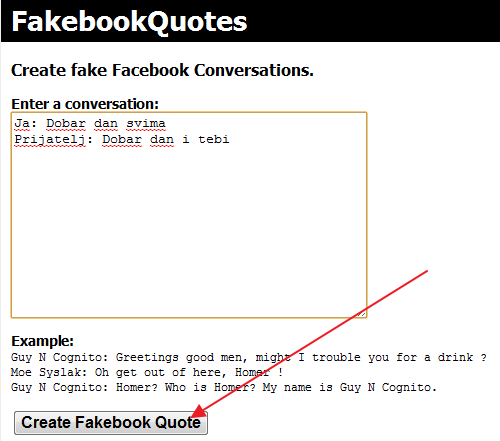Click the word "drink" in the example text
The image size is (500, 441).
pyautogui.click(x=455, y=357)
